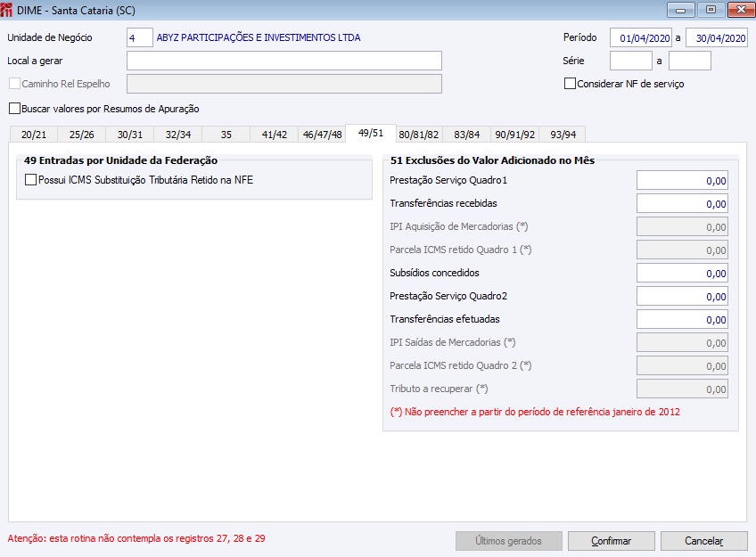Switch to the 83/84 tab

pos(467,135)
